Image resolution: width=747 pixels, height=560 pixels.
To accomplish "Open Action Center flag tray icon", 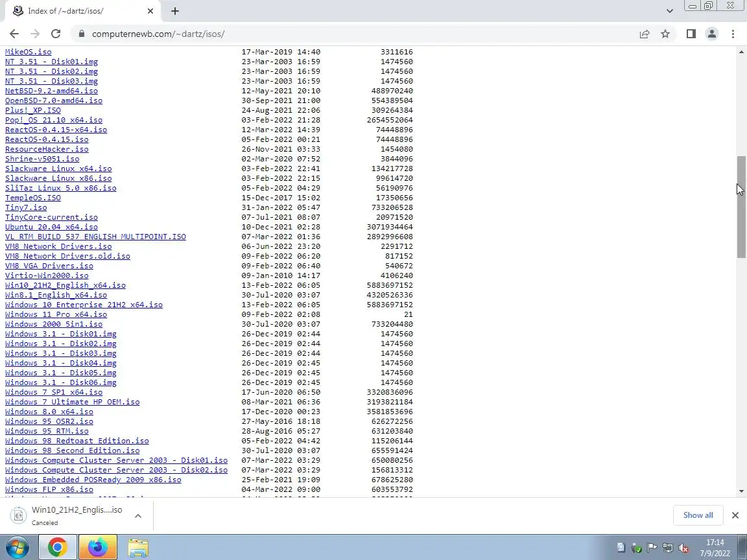I will coord(652,548).
